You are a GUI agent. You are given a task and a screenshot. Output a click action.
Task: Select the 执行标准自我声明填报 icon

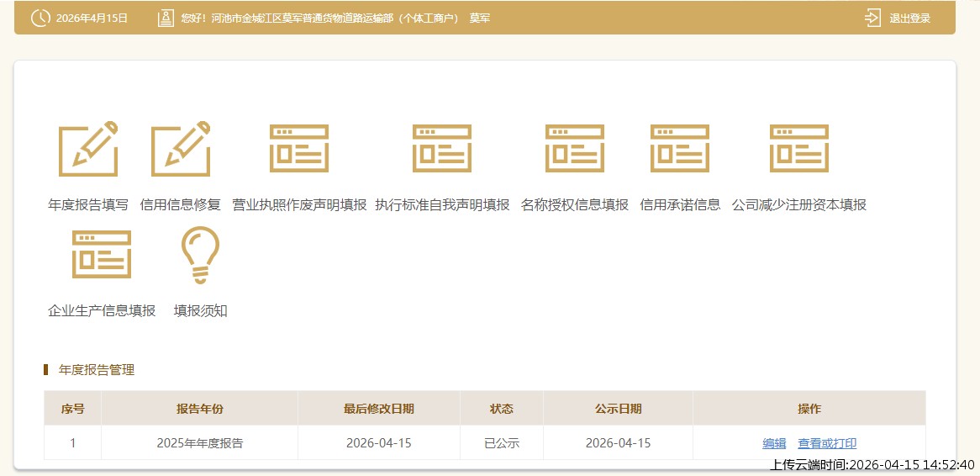[442, 149]
